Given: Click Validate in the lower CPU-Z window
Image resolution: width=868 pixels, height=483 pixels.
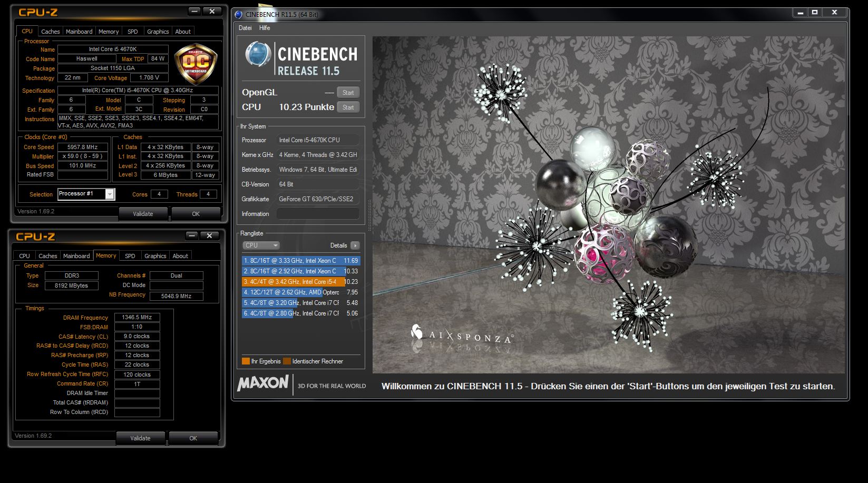Looking at the screenshot, I should pos(140,438).
